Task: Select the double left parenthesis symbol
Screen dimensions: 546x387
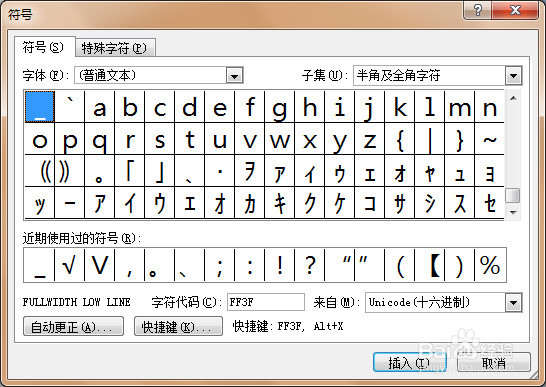Action: coord(40,171)
